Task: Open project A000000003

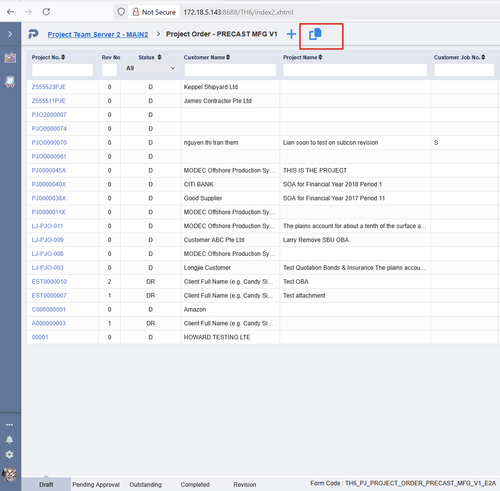Action: pyautogui.click(x=49, y=323)
